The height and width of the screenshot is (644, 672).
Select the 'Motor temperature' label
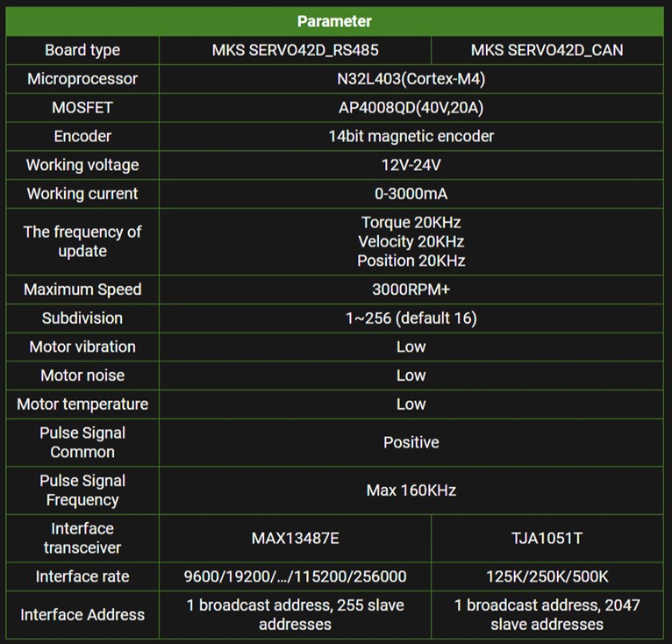tap(82, 404)
